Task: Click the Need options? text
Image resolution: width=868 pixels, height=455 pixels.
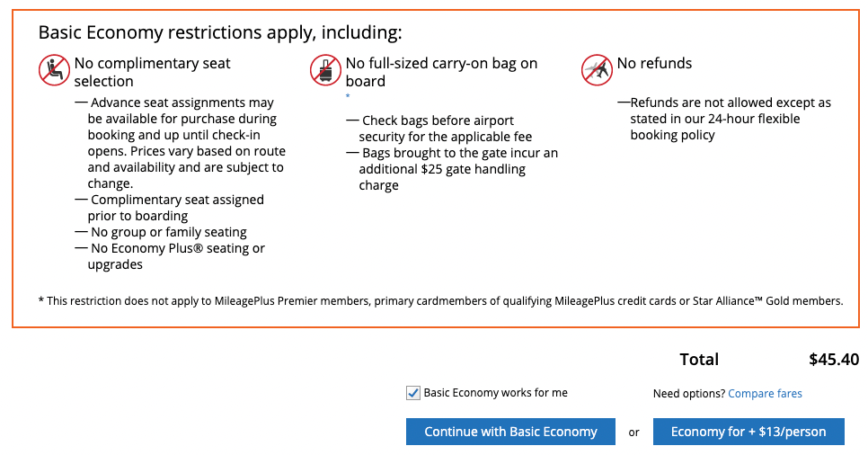Action: click(688, 394)
